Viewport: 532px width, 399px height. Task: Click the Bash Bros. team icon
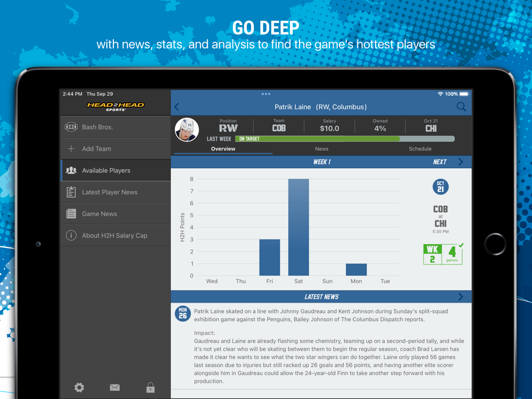point(71,127)
